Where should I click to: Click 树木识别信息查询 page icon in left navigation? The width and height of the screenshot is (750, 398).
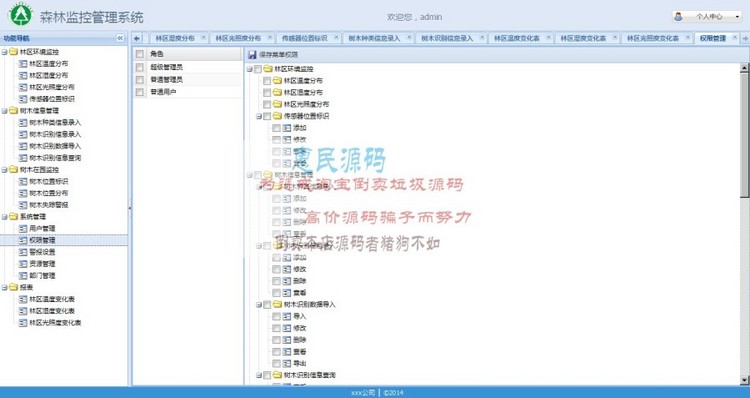(22, 157)
